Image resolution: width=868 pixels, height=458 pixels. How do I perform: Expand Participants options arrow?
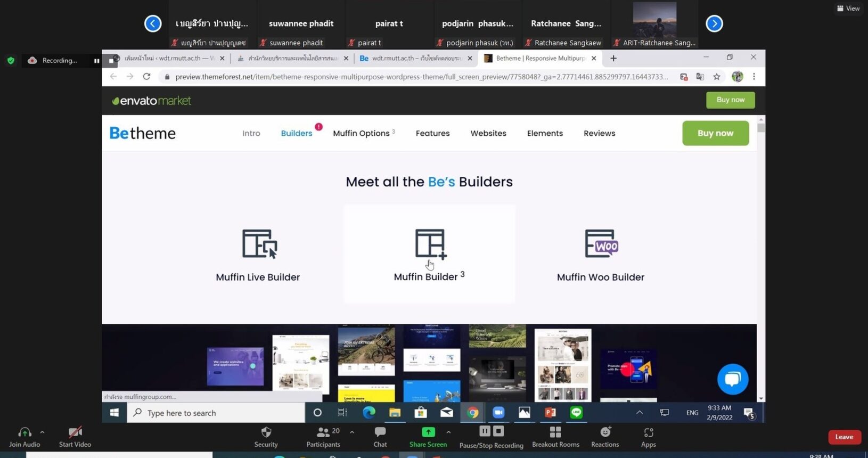[x=352, y=432]
